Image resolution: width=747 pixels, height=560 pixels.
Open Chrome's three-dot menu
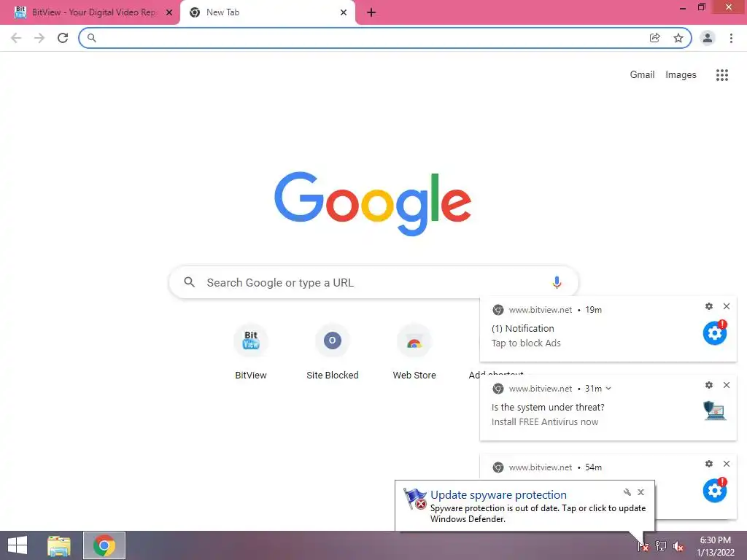tap(731, 38)
